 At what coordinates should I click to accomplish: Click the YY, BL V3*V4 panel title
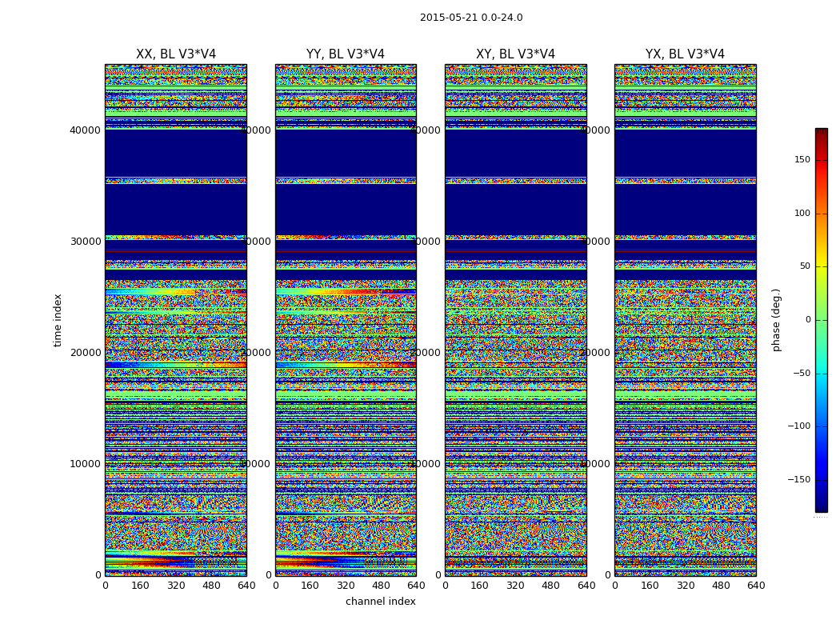click(346, 54)
